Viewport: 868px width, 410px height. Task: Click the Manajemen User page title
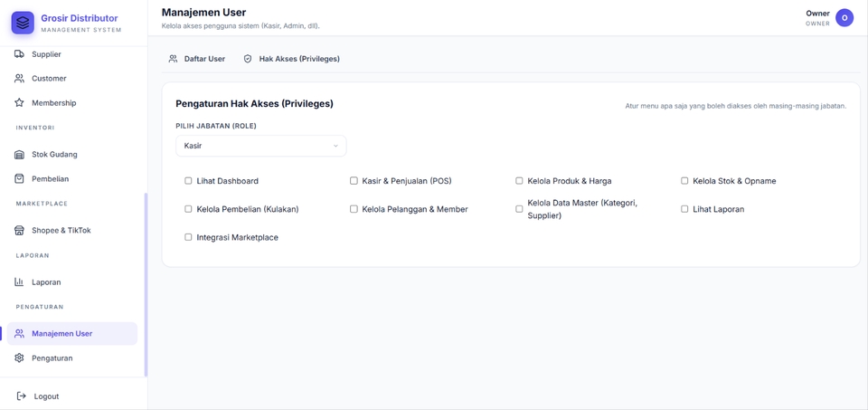[203, 12]
